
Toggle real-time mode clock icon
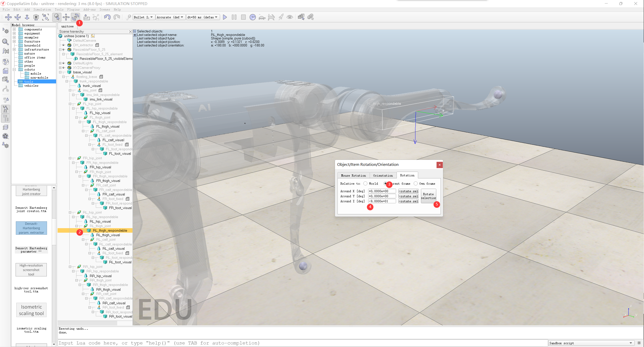coord(252,17)
